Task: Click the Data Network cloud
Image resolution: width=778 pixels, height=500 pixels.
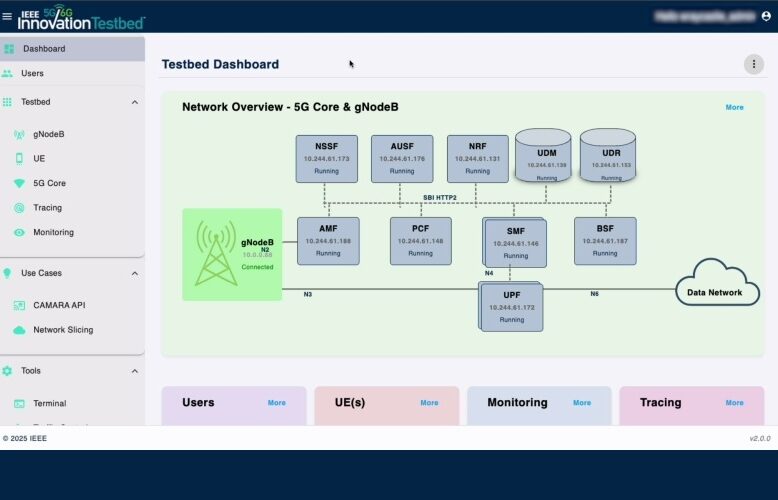Action: pos(717,283)
